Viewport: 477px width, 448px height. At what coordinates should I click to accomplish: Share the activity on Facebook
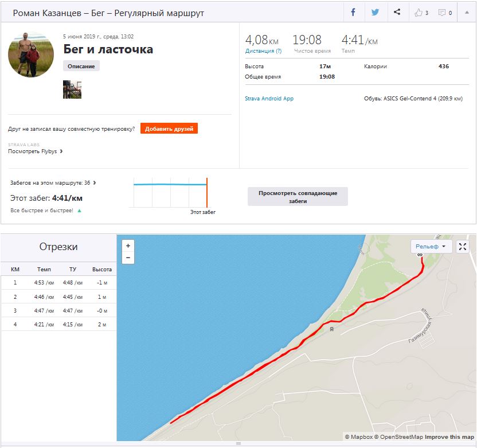(x=353, y=12)
